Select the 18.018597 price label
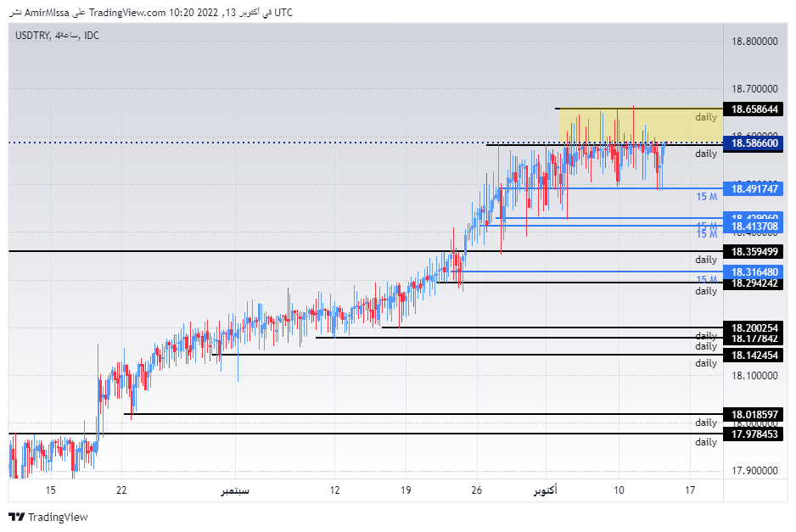This screenshot has height=532, width=796. (754, 415)
